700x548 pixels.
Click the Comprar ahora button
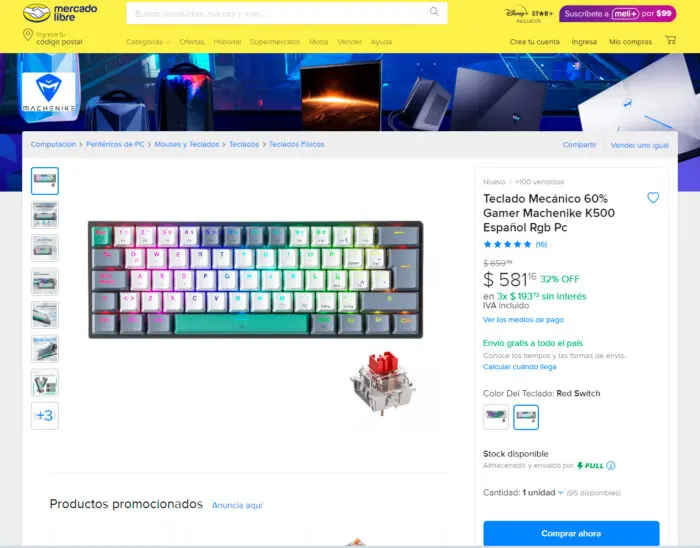click(571, 533)
